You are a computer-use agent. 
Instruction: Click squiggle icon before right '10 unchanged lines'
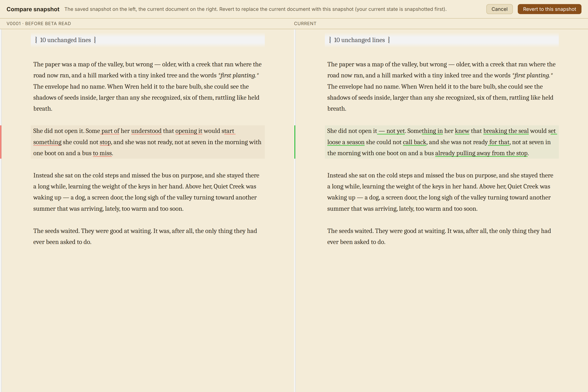click(330, 40)
